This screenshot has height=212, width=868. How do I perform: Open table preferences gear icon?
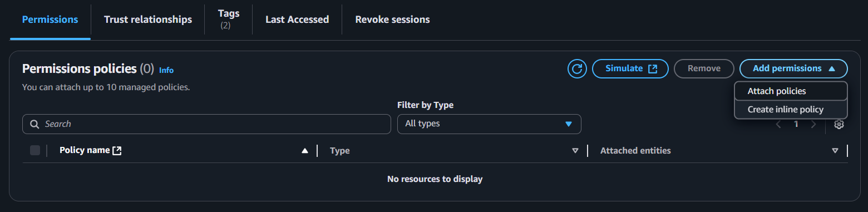(839, 124)
